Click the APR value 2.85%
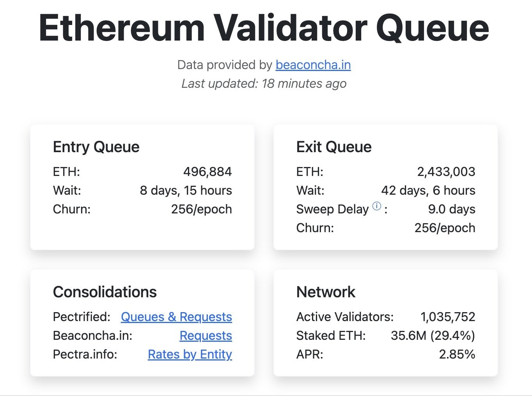 [456, 355]
